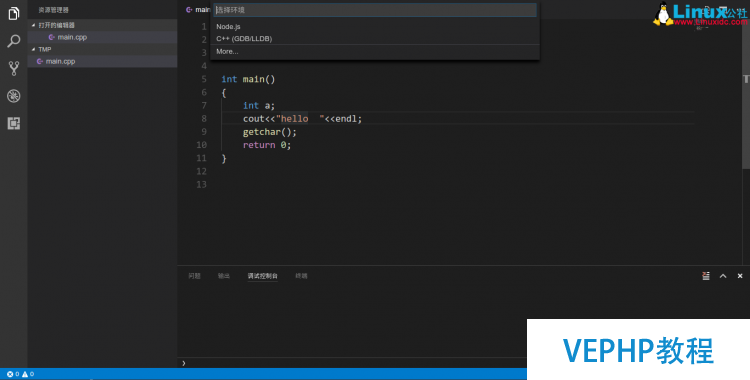Open the Explorer view in activity bar
The width and height of the screenshot is (750, 380).
(x=14, y=13)
